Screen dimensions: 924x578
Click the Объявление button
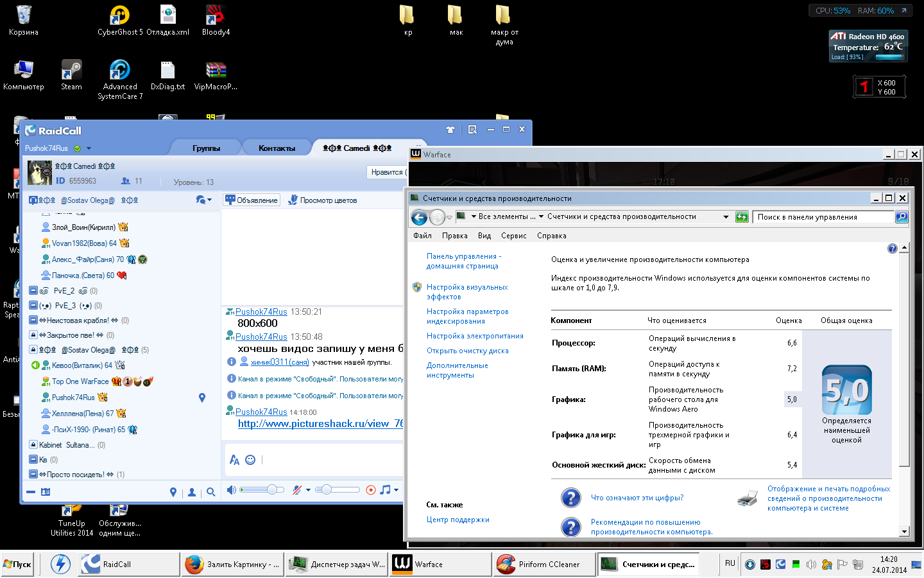tap(252, 200)
